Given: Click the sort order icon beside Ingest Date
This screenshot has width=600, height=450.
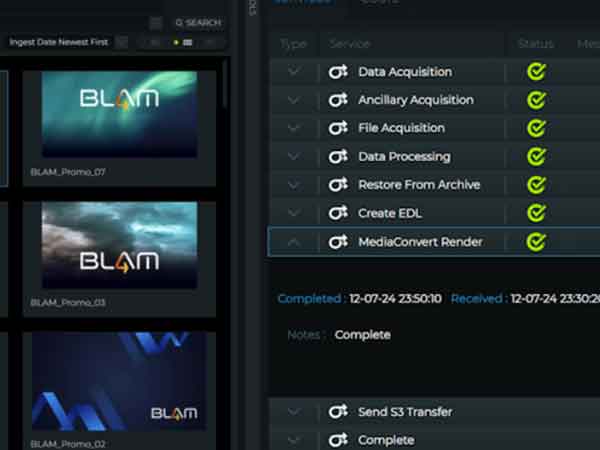Looking at the screenshot, I should pos(122,42).
